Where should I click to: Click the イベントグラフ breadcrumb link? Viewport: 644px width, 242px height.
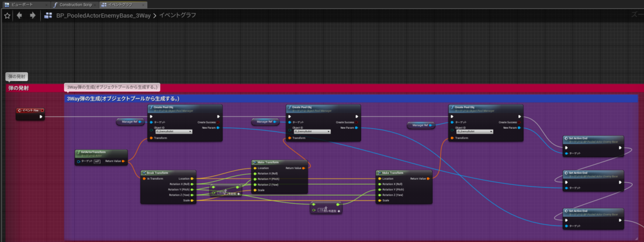click(x=177, y=16)
